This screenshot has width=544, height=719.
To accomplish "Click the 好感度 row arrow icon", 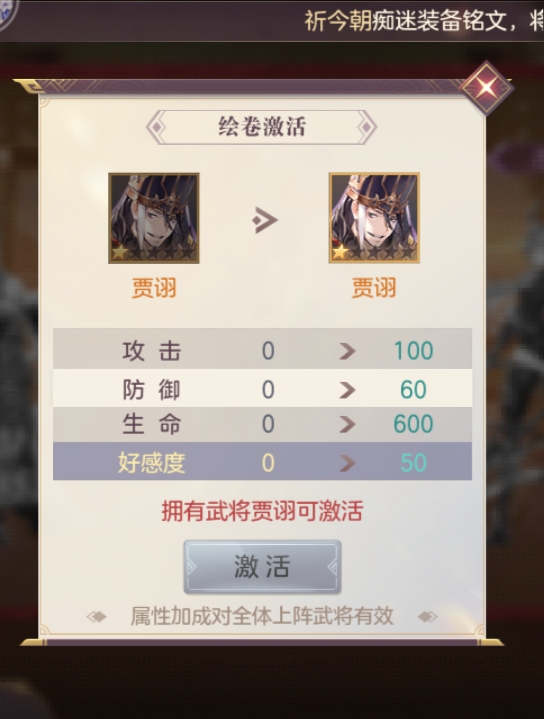I will [x=347, y=463].
